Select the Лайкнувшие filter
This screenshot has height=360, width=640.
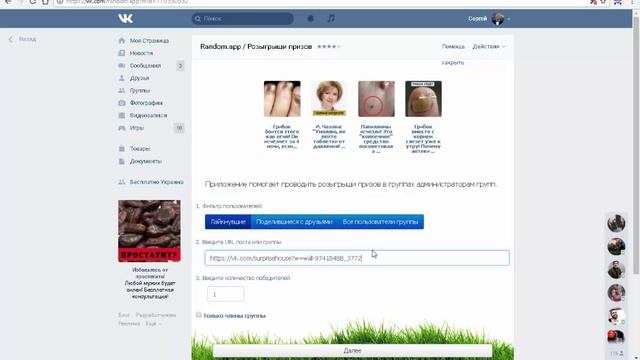228,222
